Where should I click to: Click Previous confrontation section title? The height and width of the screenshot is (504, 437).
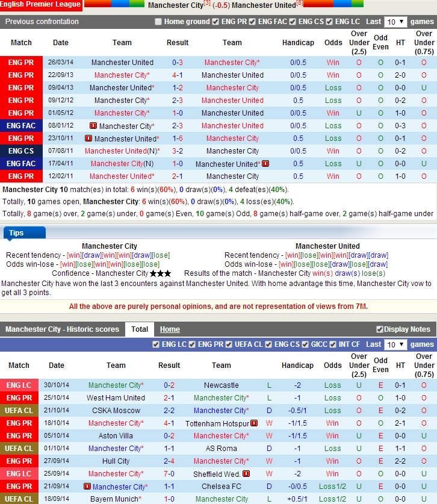[42, 22]
